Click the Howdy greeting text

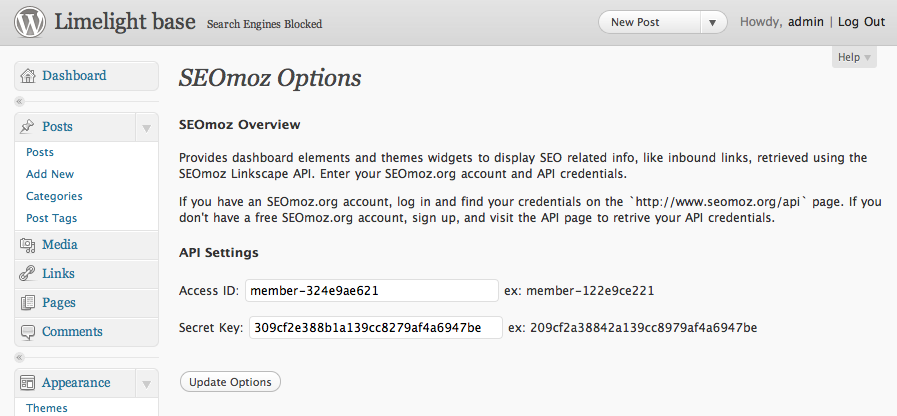(761, 22)
